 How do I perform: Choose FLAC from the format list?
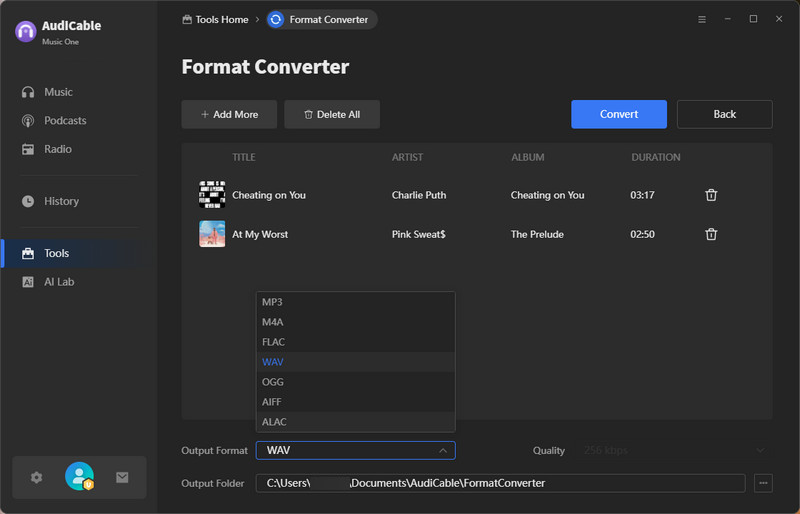[x=355, y=341]
